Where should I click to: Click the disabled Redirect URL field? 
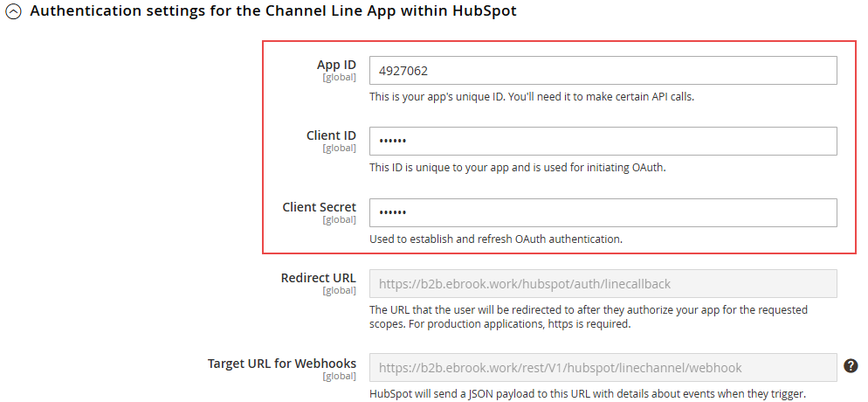click(603, 284)
